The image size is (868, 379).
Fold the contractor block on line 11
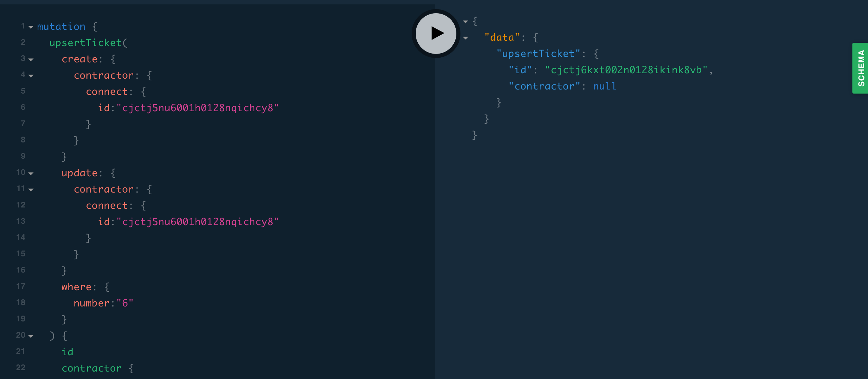click(31, 189)
